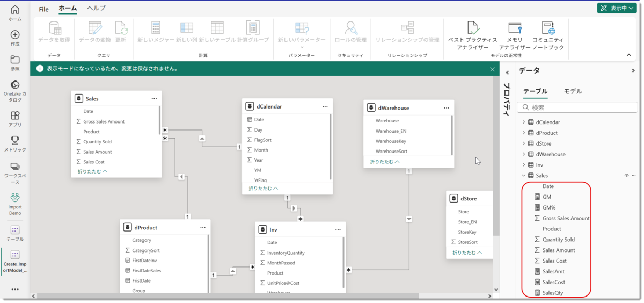Open Inv card ellipsis menu

(338, 230)
